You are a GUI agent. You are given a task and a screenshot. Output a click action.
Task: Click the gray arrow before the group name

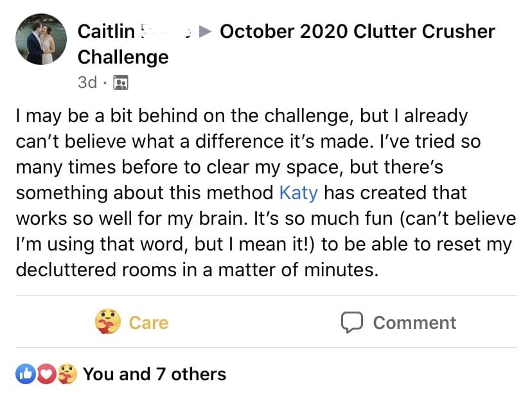point(205,31)
